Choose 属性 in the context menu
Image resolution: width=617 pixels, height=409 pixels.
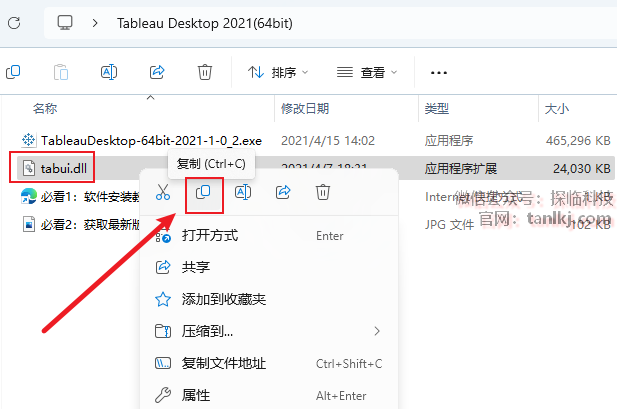click(269, 395)
